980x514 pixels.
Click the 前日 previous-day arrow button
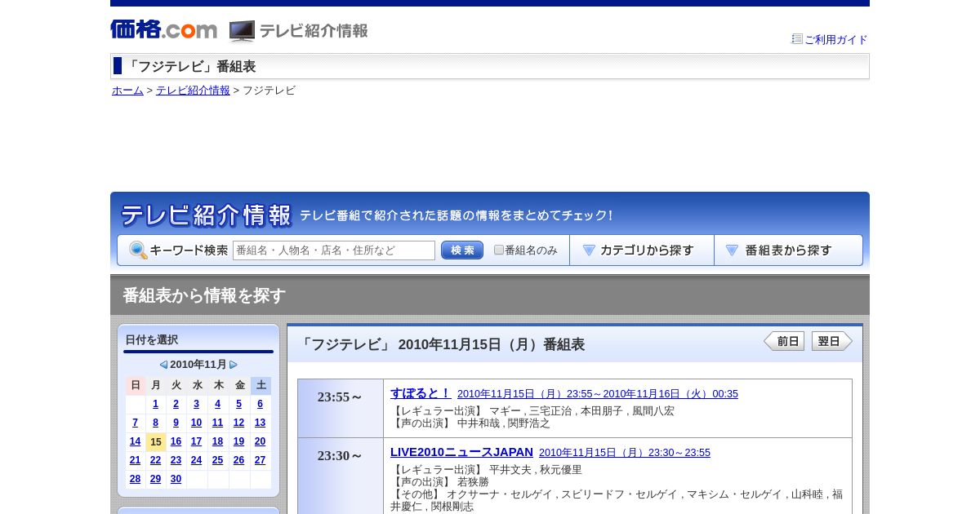point(784,341)
